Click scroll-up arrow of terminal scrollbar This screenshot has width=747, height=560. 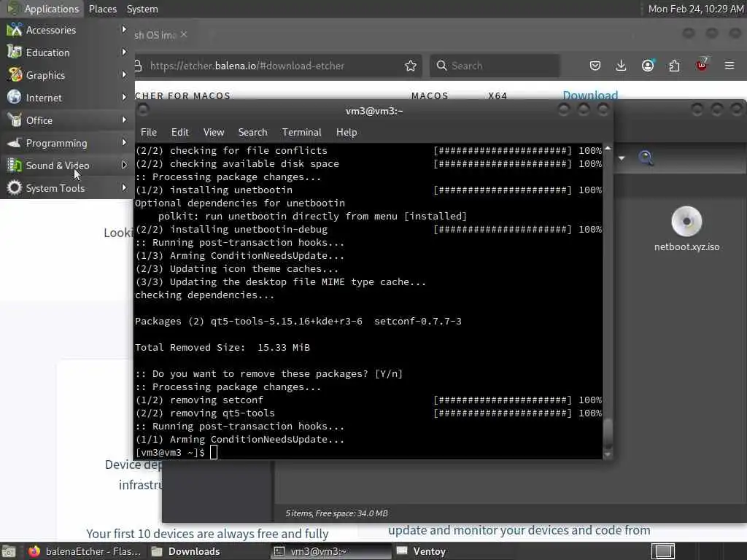coord(608,148)
